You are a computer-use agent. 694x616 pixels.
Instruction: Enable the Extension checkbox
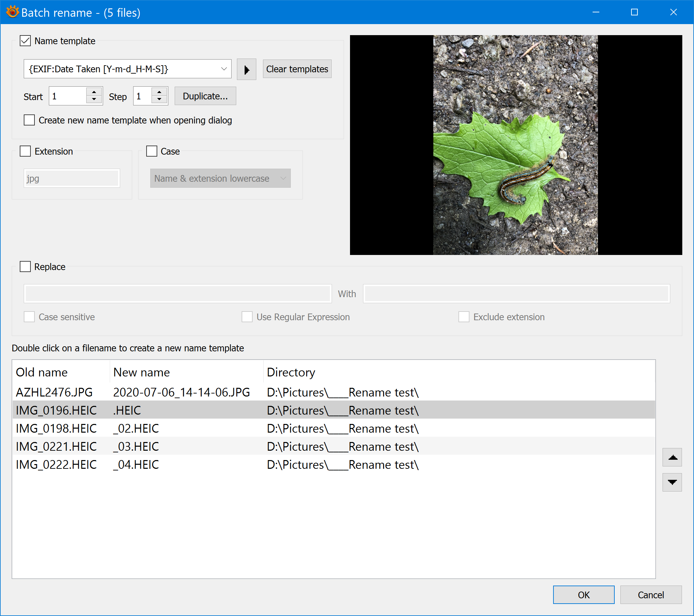(25, 151)
